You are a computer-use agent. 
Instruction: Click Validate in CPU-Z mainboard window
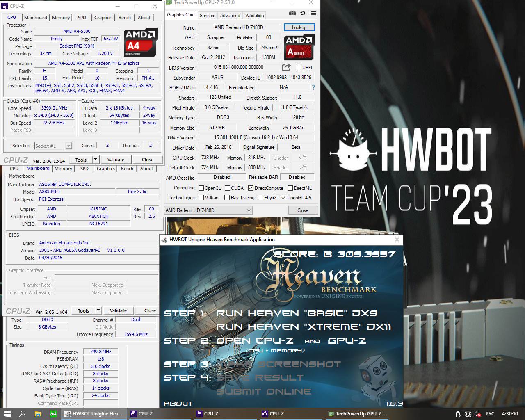tap(118, 310)
